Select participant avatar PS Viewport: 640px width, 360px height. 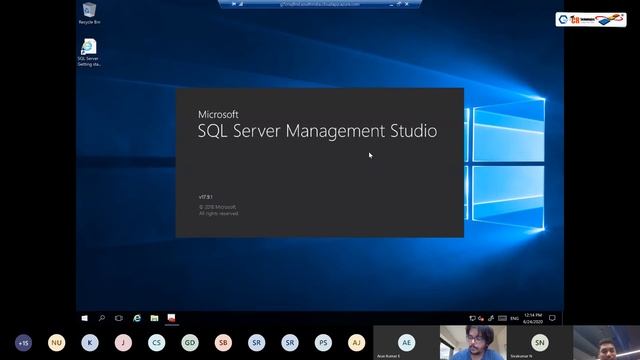[x=323, y=343]
